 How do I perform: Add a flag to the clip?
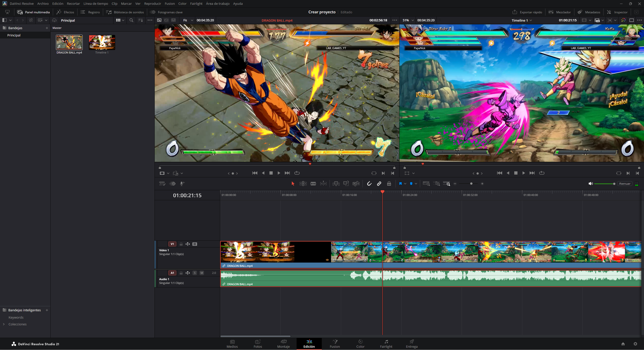pyautogui.click(x=400, y=184)
